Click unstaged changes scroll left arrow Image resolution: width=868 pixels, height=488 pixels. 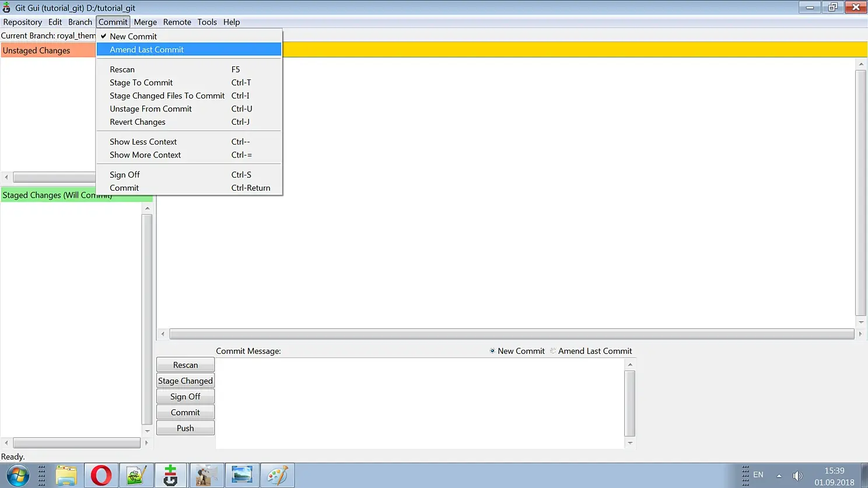click(x=6, y=177)
